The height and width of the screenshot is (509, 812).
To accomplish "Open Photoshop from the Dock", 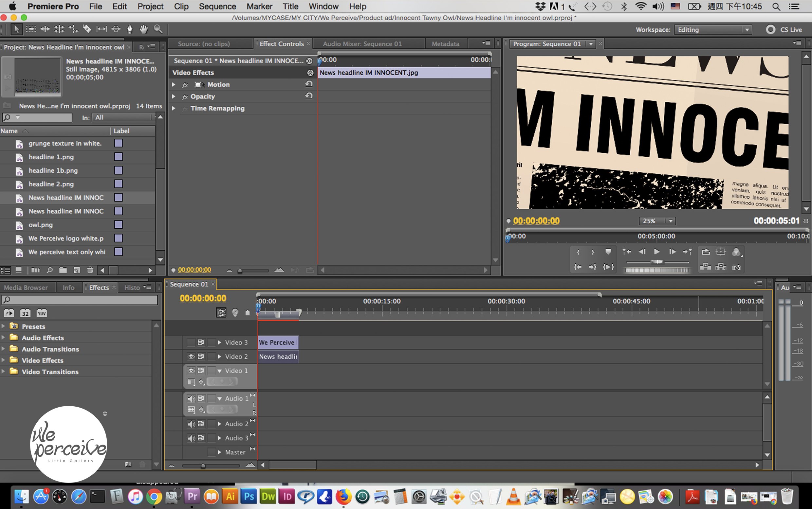I will coord(249,496).
